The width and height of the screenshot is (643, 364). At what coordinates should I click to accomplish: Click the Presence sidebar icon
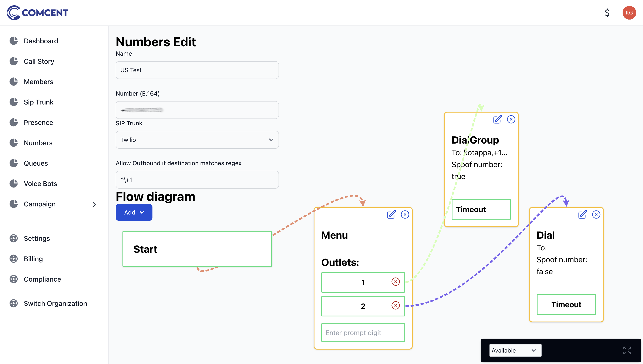[14, 122]
